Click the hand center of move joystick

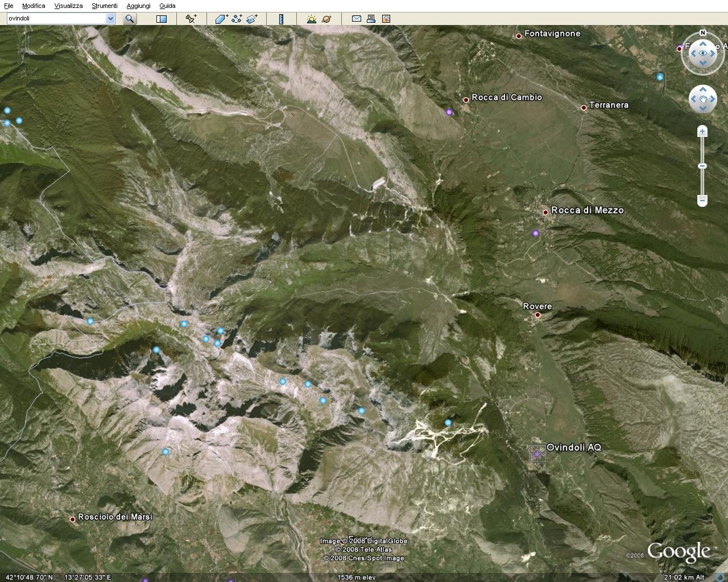pyautogui.click(x=703, y=99)
